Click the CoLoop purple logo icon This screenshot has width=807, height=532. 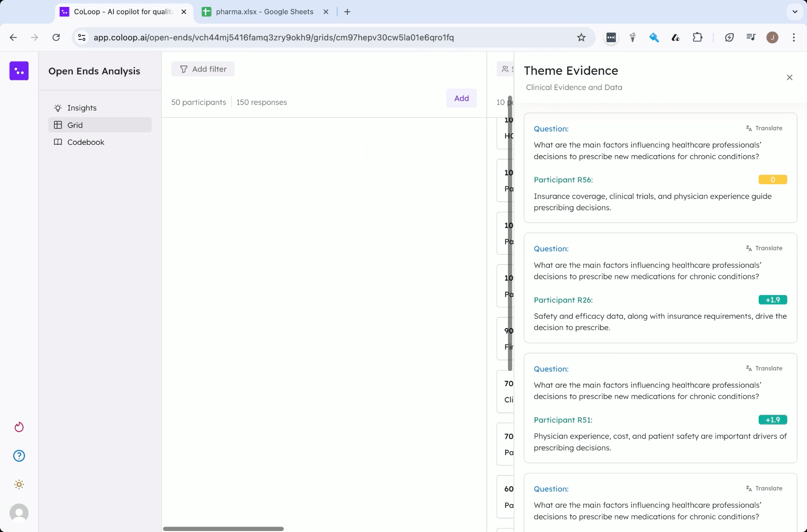pyautogui.click(x=19, y=71)
